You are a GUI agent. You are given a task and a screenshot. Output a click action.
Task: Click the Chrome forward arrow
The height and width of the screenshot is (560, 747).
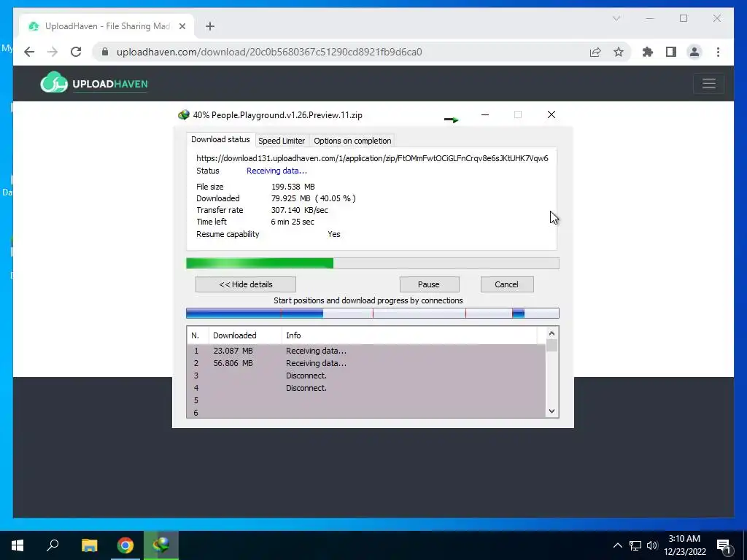pyautogui.click(x=53, y=52)
